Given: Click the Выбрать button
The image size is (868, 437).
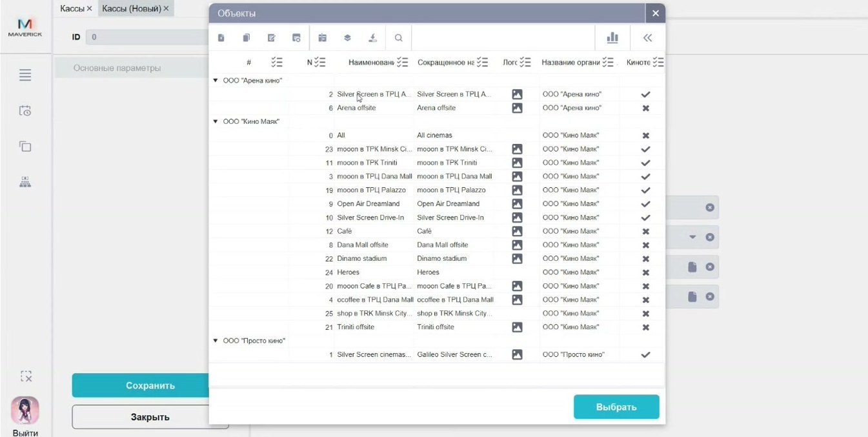Looking at the screenshot, I should [616, 407].
